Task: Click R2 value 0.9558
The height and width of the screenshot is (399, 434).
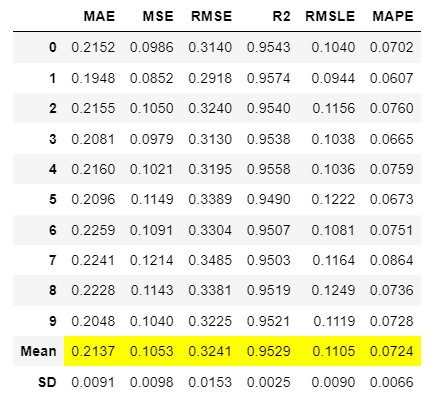Action: (x=269, y=169)
